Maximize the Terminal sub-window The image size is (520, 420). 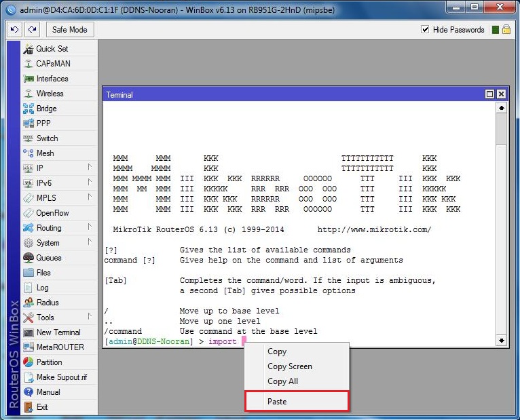[x=490, y=94]
